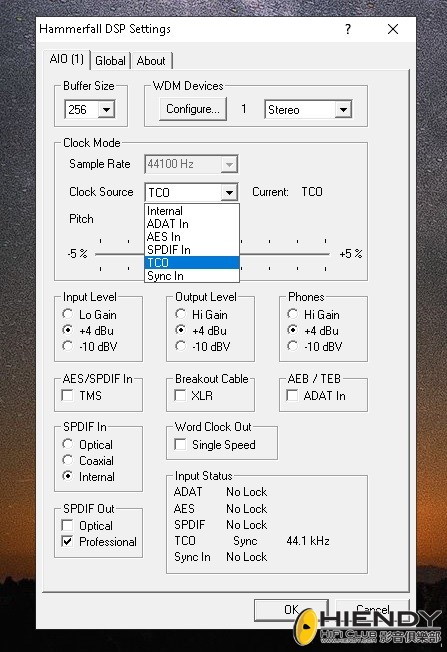Screen dimensions: 447x652
Task: Click the Current: TCO indicator text
Action: (287, 192)
